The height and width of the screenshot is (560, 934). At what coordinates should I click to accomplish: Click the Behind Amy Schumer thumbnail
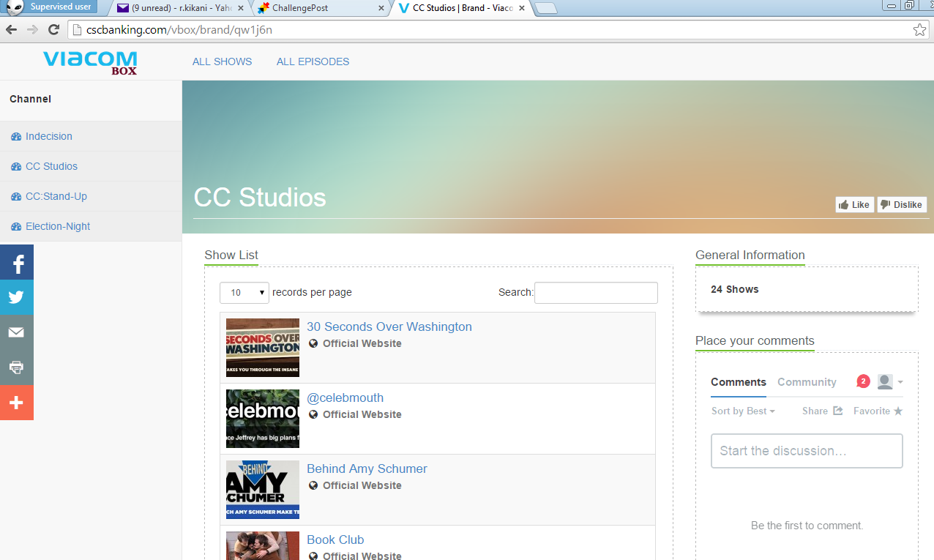coord(263,490)
